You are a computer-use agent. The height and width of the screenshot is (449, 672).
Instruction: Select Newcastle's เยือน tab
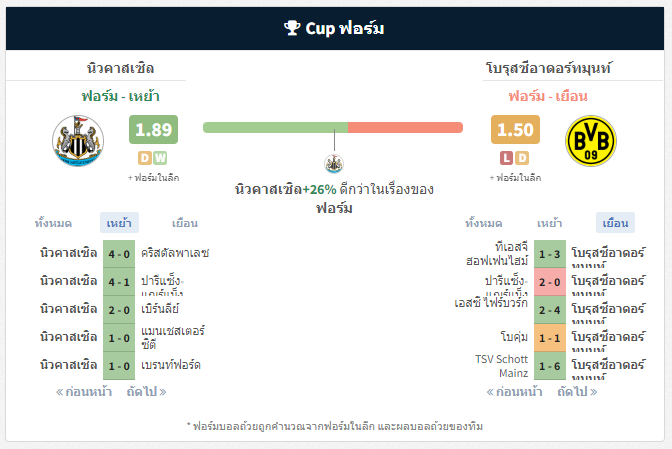tap(185, 223)
